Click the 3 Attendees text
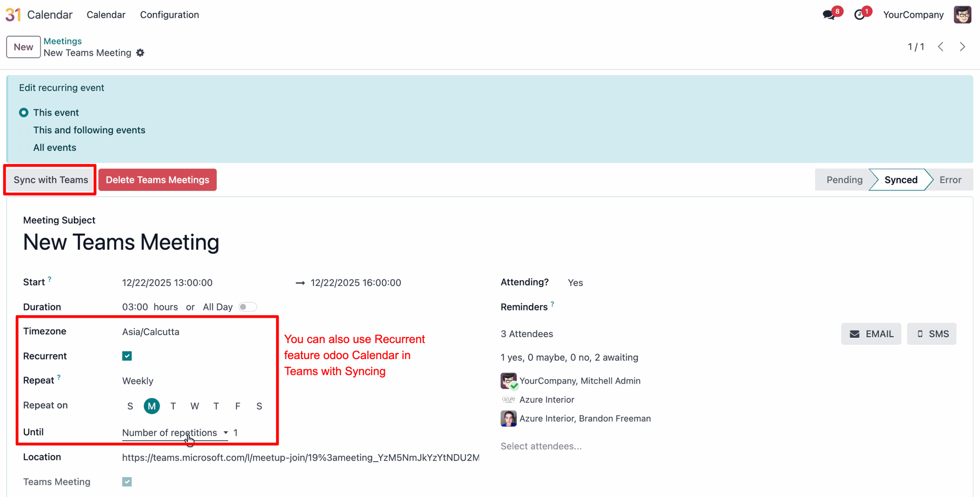The height and width of the screenshot is (497, 980). tap(527, 334)
